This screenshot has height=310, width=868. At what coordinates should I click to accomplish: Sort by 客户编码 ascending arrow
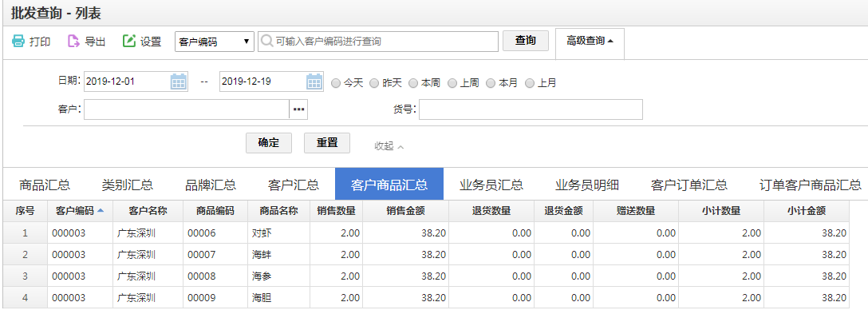click(x=101, y=211)
